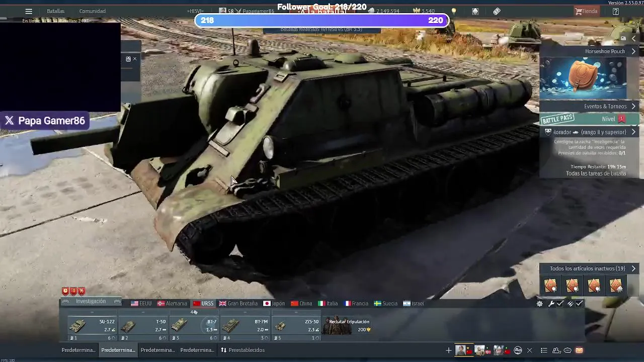Switch to EEUU nation tab

141,304
